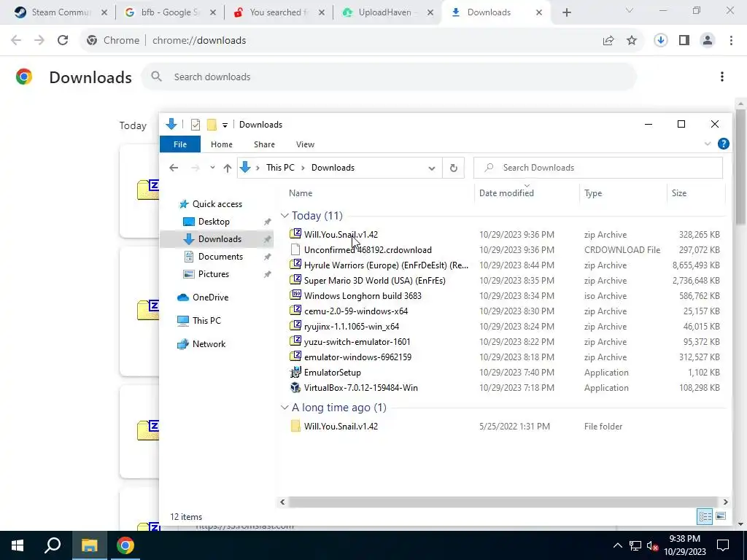Select Network in the navigation pane
The height and width of the screenshot is (560, 747).
209,344
